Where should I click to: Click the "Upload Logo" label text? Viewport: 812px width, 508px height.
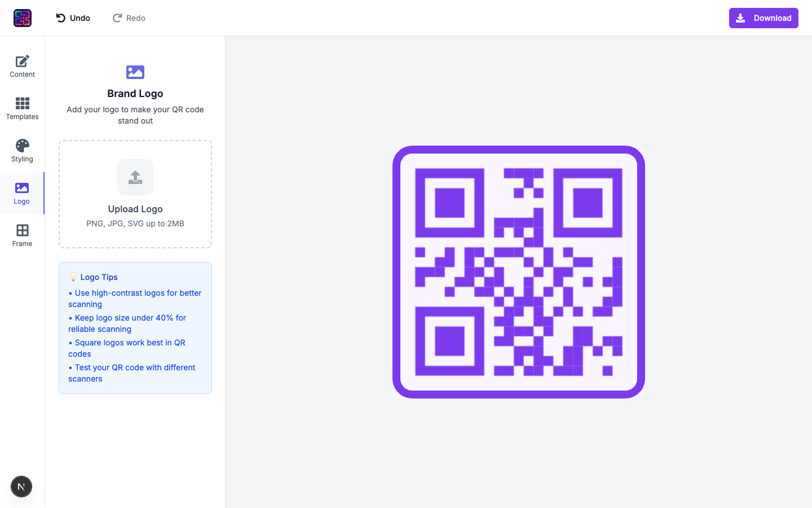(135, 209)
